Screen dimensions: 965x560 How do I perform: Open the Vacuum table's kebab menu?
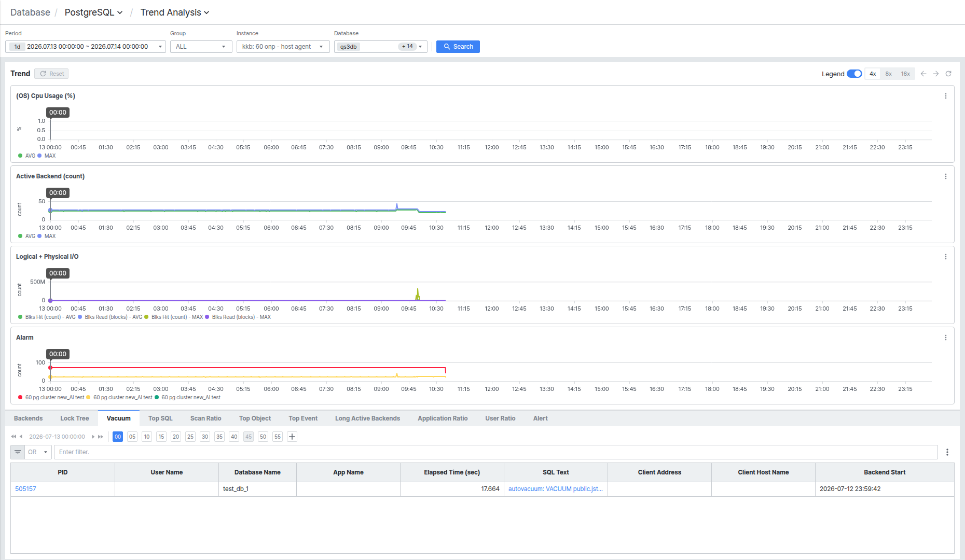coord(947,452)
